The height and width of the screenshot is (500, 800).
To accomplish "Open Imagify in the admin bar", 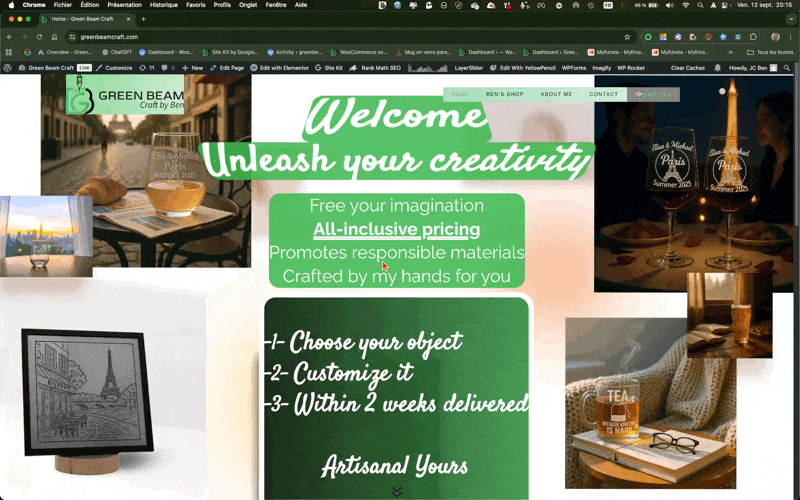I will coord(602,68).
